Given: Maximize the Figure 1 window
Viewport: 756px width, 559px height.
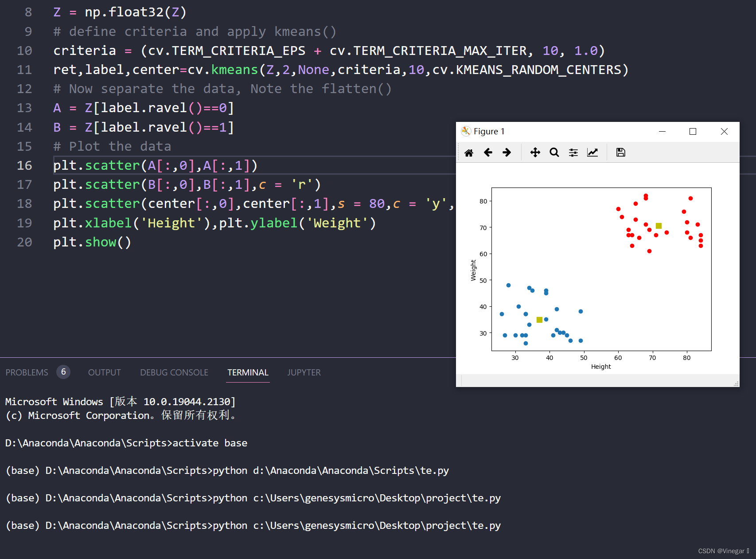Looking at the screenshot, I should tap(693, 131).
